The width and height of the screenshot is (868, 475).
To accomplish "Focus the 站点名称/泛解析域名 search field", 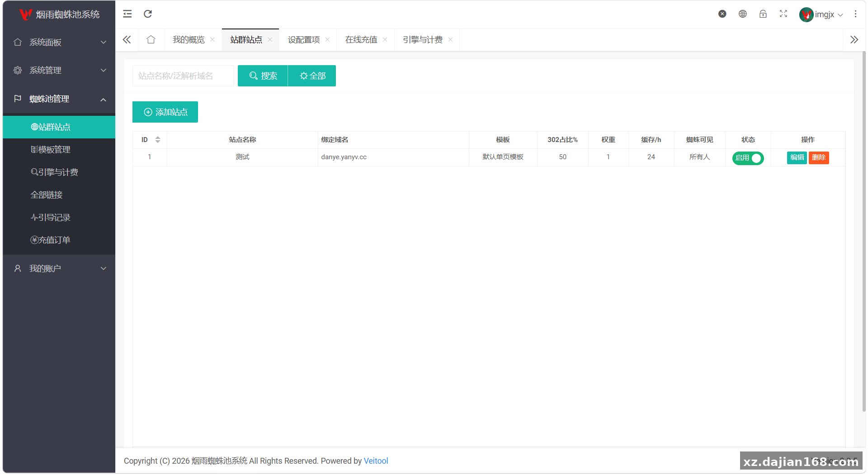I will pos(183,76).
